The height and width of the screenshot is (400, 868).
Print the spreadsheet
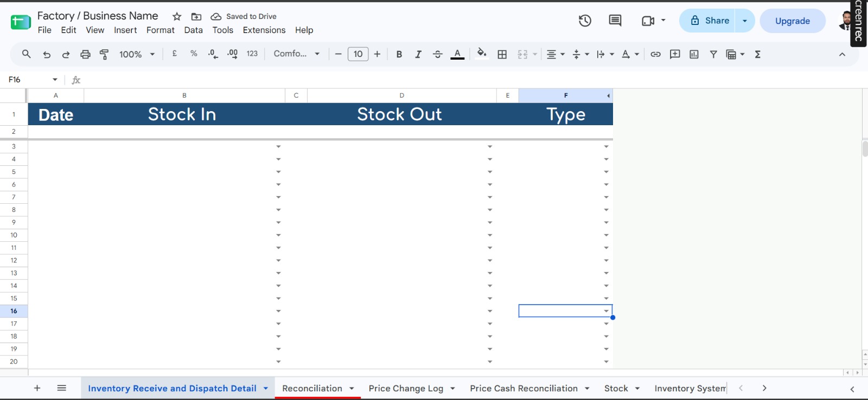tap(85, 54)
